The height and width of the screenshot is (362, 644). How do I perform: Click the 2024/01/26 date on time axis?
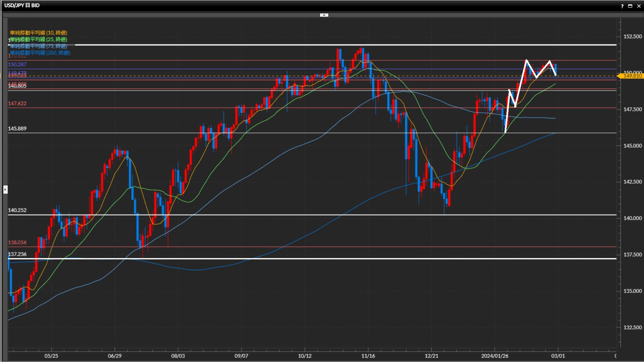pos(494,356)
